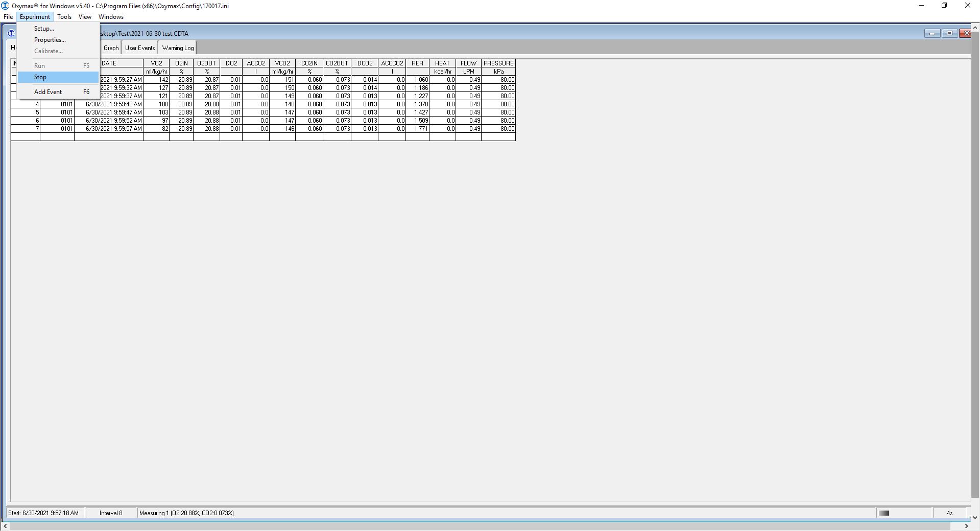Select the RER cell showing 1.378
The image size is (980, 531).
tap(417, 104)
